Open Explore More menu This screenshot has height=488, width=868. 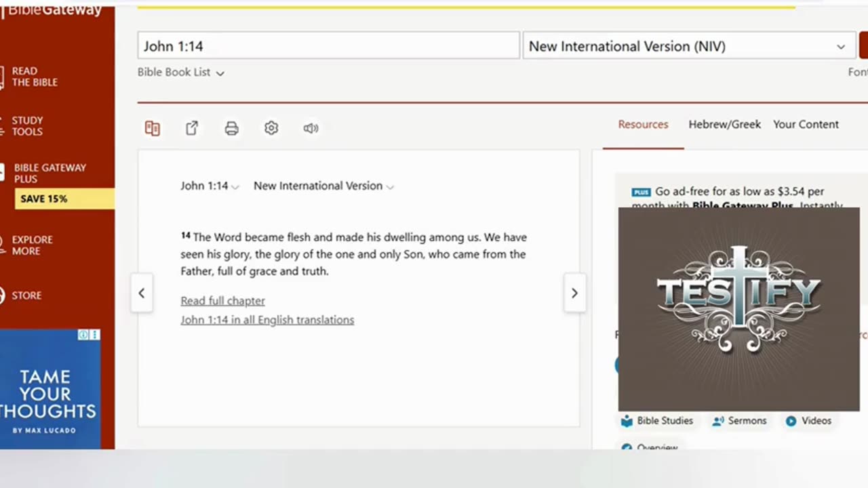coord(32,245)
